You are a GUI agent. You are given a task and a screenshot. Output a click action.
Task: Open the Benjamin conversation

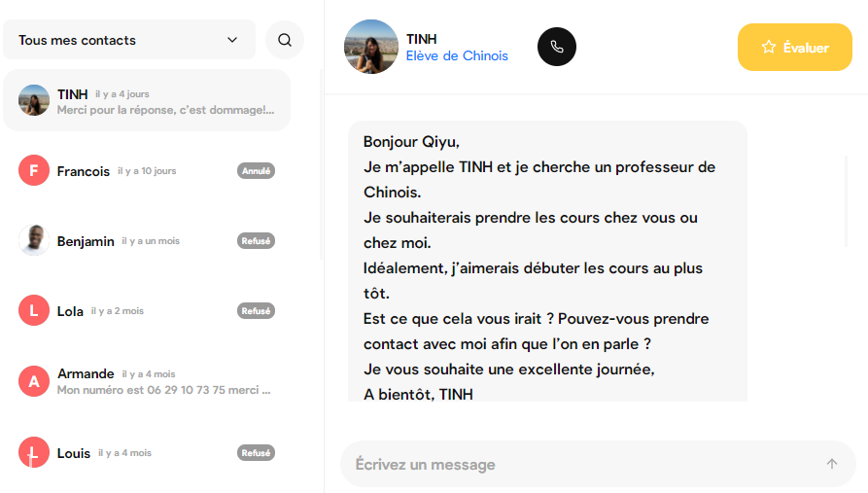pos(147,240)
